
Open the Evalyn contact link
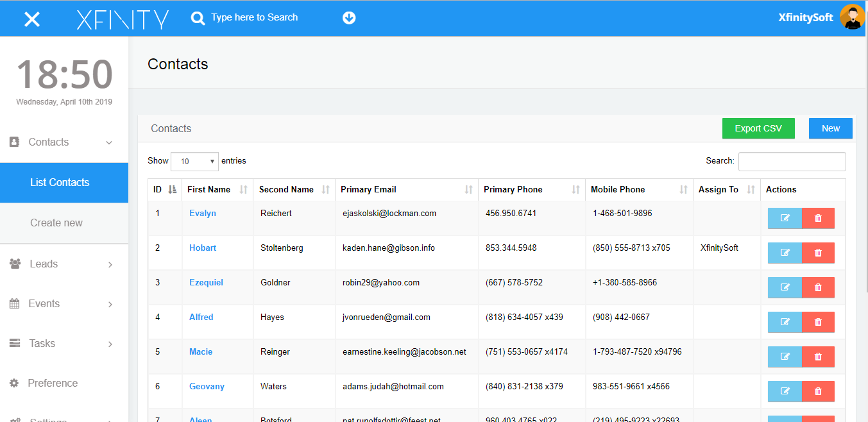click(203, 214)
